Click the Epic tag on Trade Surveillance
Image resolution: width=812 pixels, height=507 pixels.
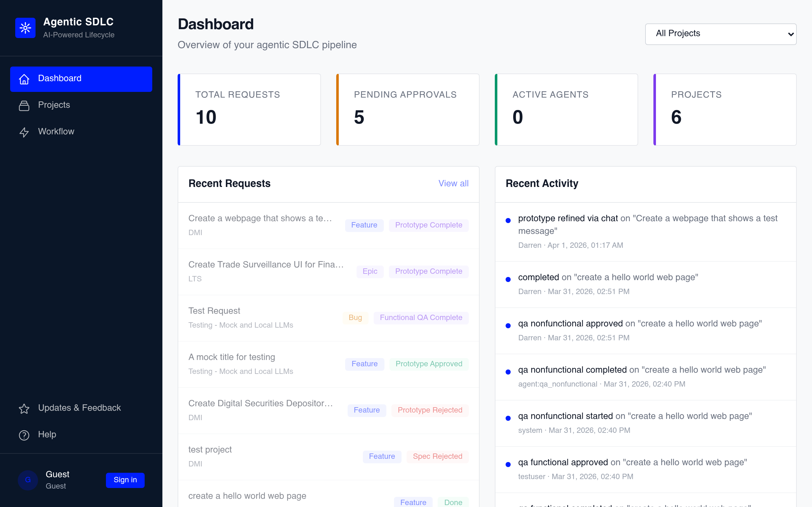tap(370, 271)
